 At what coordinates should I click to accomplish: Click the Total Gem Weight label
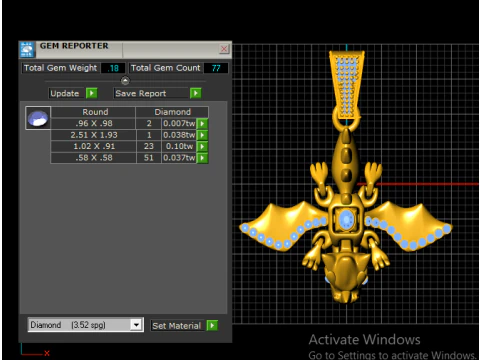click(60, 68)
